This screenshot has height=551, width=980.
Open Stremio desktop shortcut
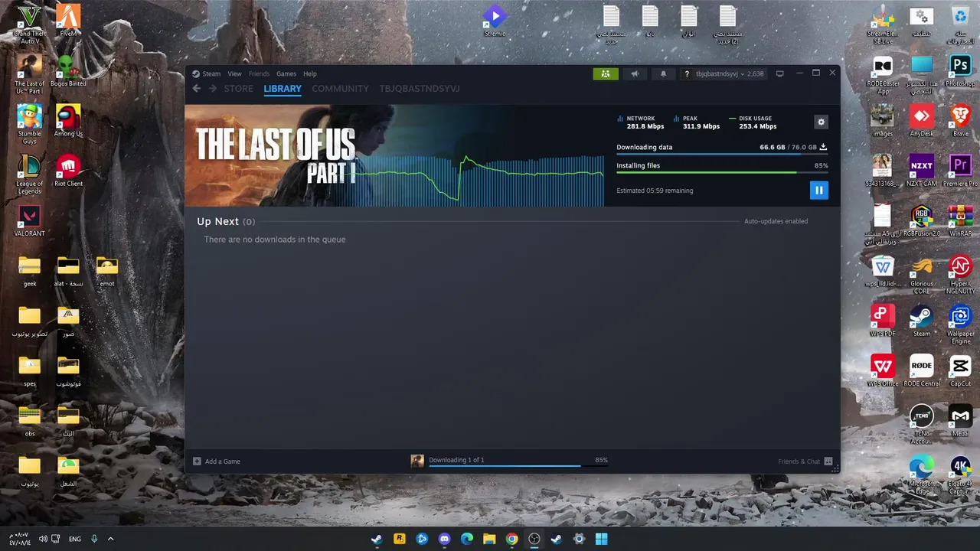[495, 21]
